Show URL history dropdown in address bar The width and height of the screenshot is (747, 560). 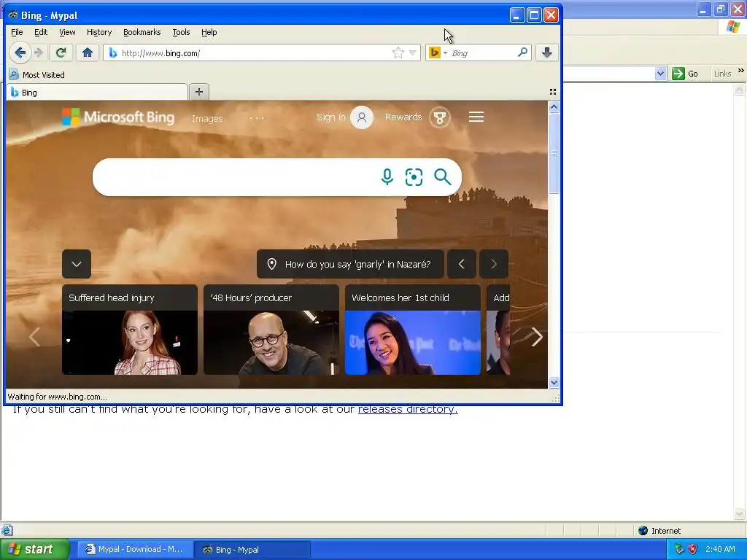[413, 52]
